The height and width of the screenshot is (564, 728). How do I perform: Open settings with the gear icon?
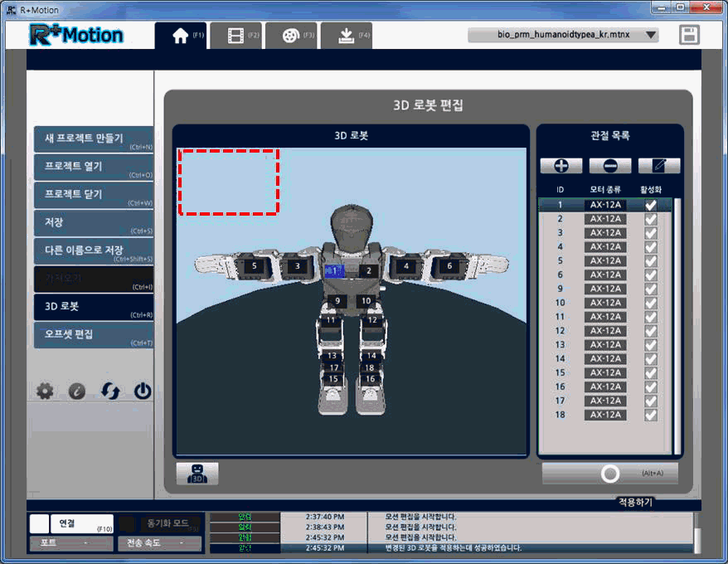click(x=46, y=391)
